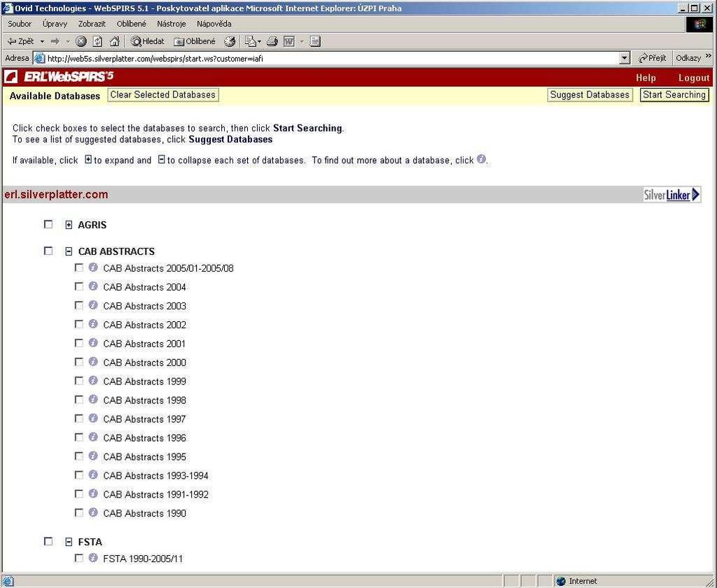
Task: Show info for CAB Abstracts 1991-1992
Action: coord(93,493)
